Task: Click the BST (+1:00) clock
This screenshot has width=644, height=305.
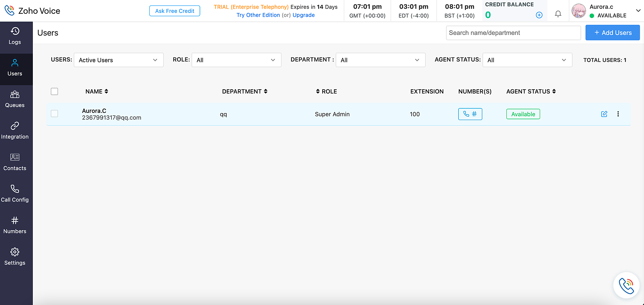Action: pyautogui.click(x=459, y=11)
